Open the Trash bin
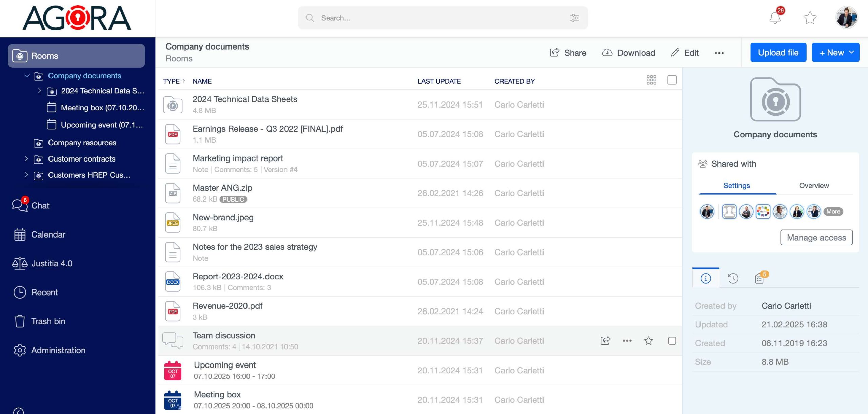 (x=48, y=321)
